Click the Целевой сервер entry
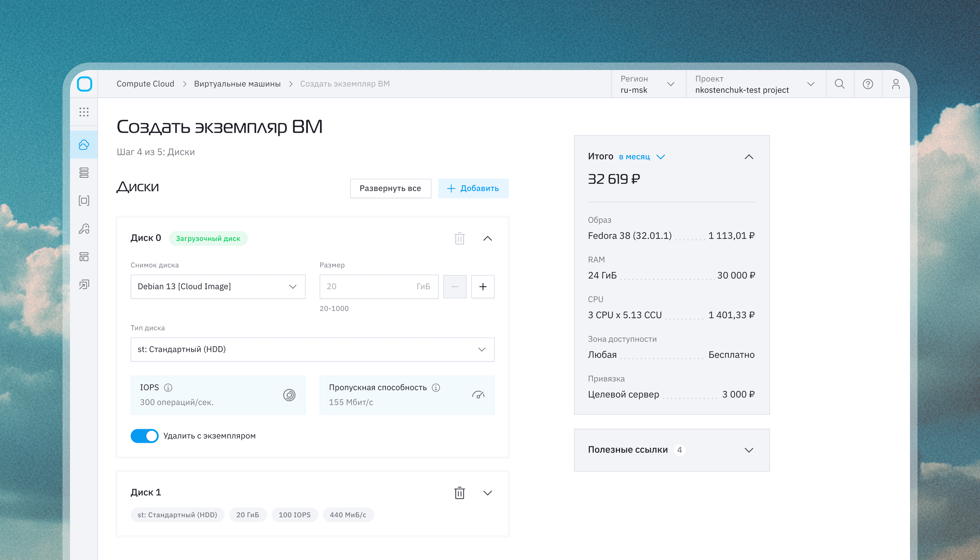Screen dimensions: 980x560 coord(623,394)
